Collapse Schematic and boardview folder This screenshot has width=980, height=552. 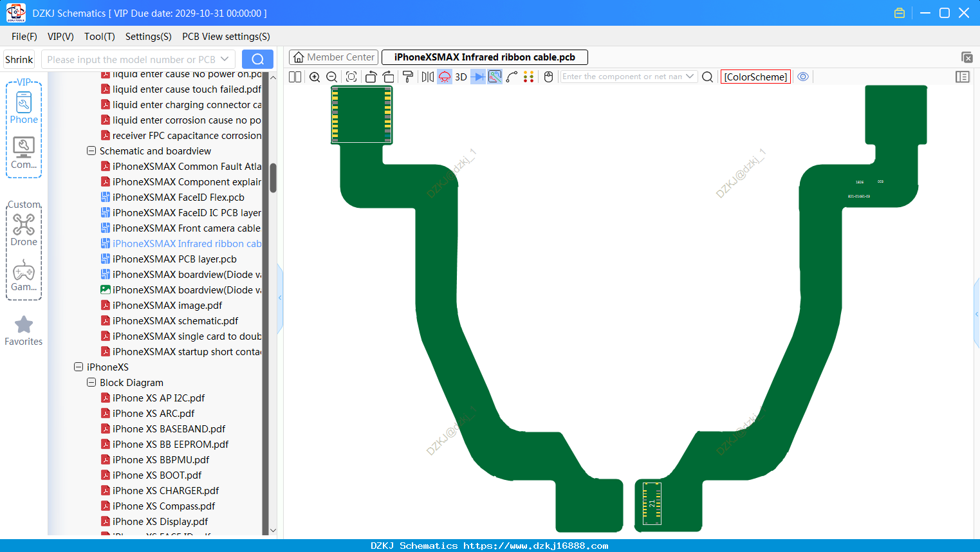click(91, 151)
